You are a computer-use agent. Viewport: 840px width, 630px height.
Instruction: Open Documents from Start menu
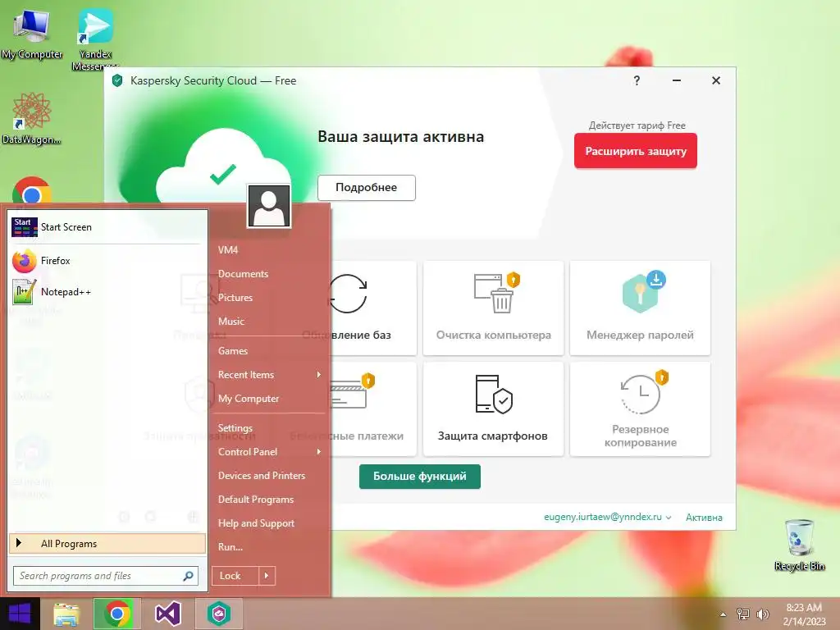coord(243,274)
